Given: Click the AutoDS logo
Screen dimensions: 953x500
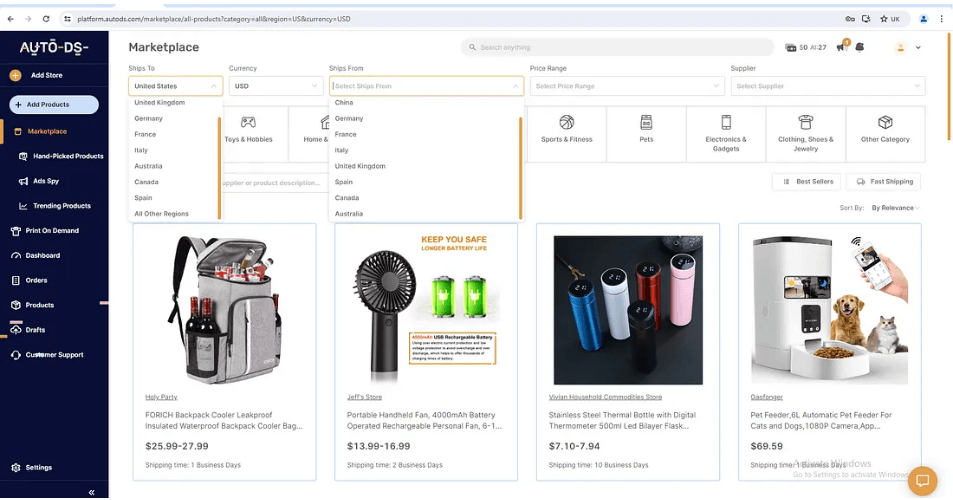Looking at the screenshot, I should (x=54, y=47).
